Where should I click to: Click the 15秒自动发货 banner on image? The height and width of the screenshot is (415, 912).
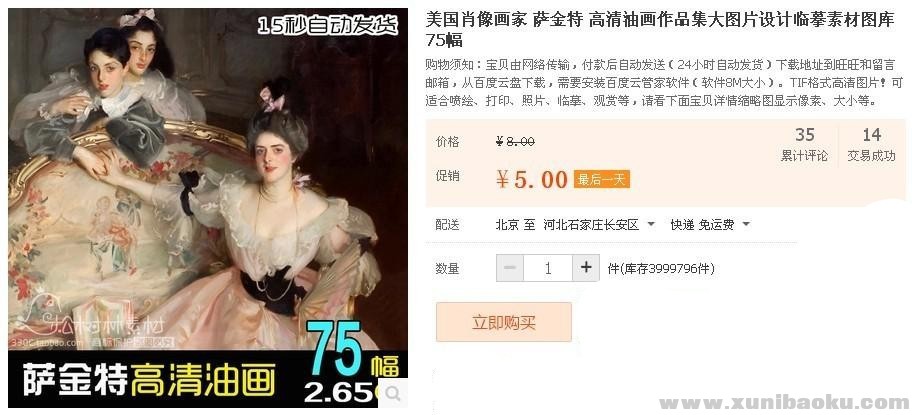coord(328,25)
